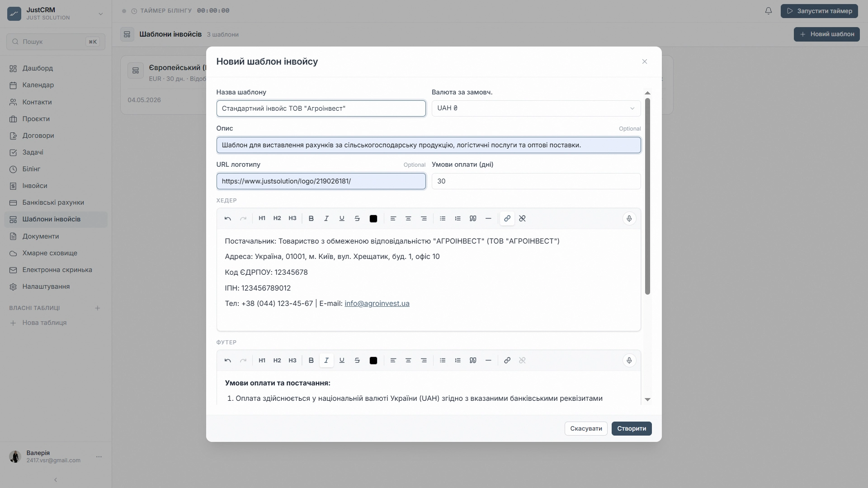Align text right in the header editor
This screenshot has height=488, width=868.
[424, 219]
